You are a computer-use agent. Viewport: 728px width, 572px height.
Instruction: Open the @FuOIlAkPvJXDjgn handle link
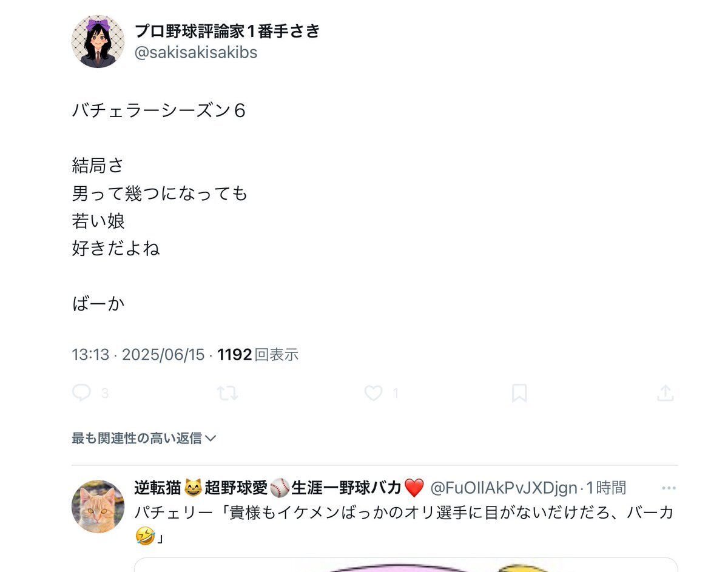(x=504, y=488)
